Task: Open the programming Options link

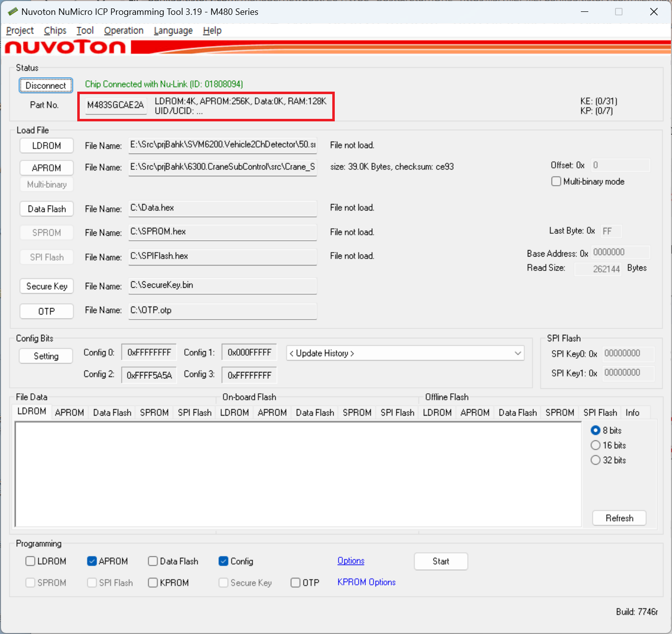Action: pyautogui.click(x=351, y=561)
